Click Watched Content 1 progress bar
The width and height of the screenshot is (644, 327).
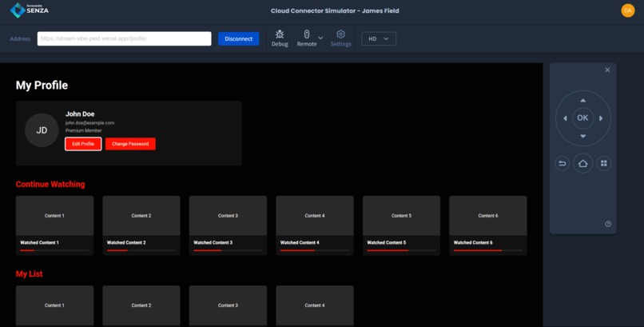tap(54, 250)
